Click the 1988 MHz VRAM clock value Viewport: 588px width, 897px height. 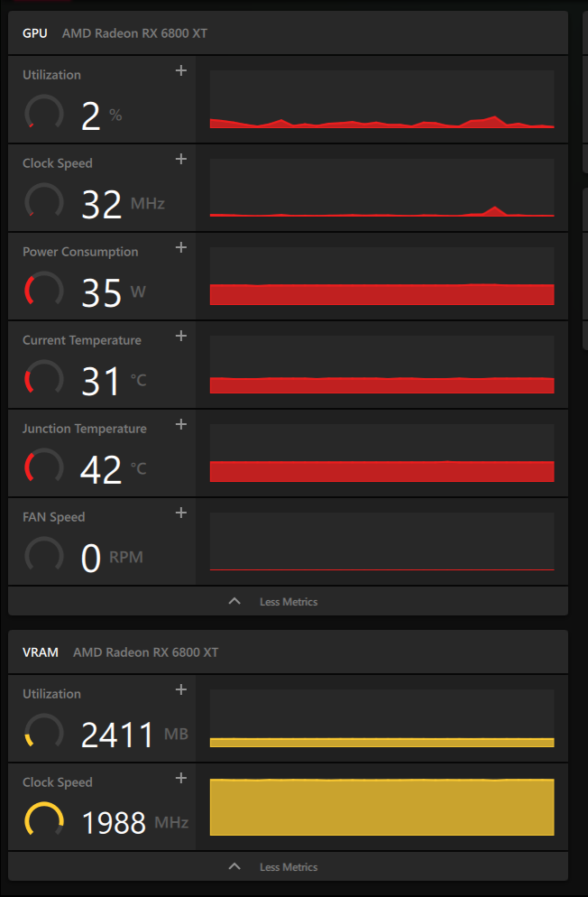pos(135,823)
